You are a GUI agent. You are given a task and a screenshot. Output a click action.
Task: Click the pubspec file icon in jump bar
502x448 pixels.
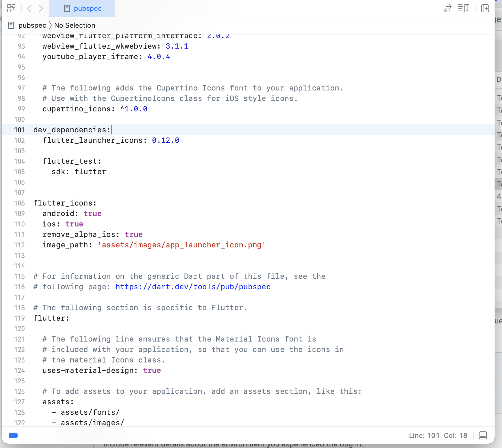(x=11, y=25)
